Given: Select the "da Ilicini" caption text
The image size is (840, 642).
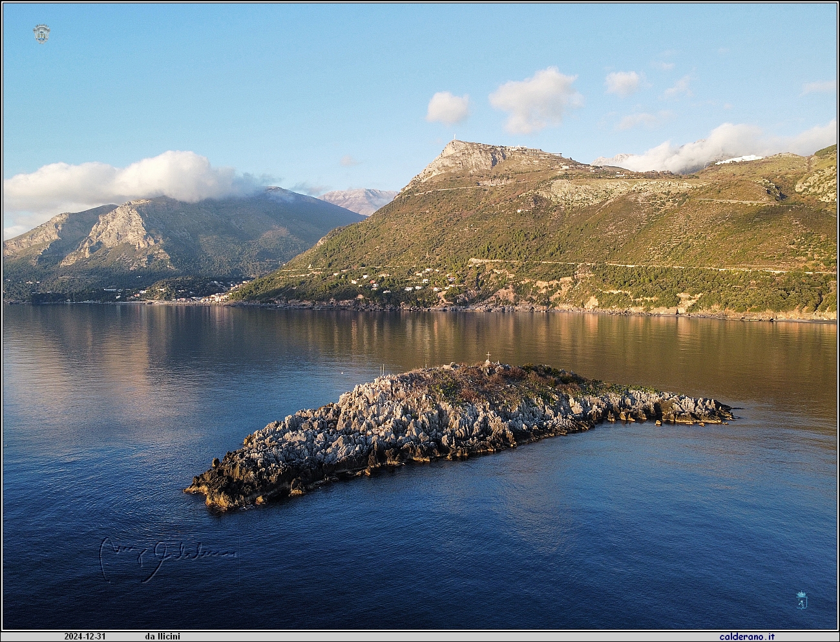Looking at the screenshot, I should coord(162,636).
